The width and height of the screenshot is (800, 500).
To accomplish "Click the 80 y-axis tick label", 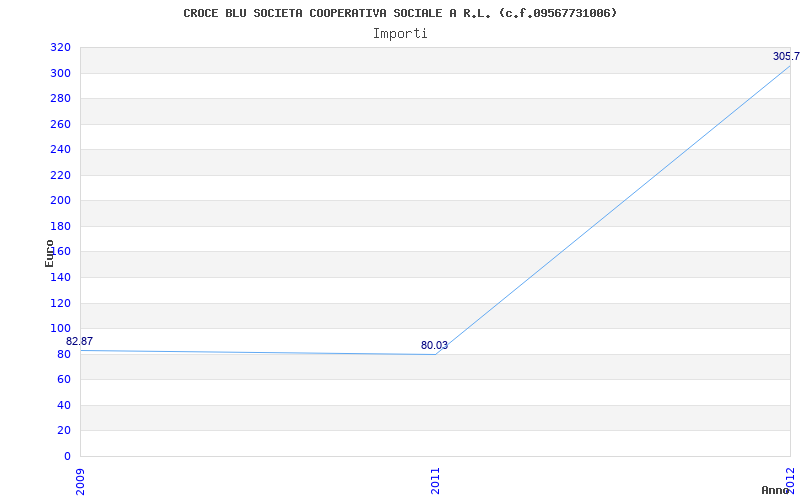I will (x=64, y=354).
